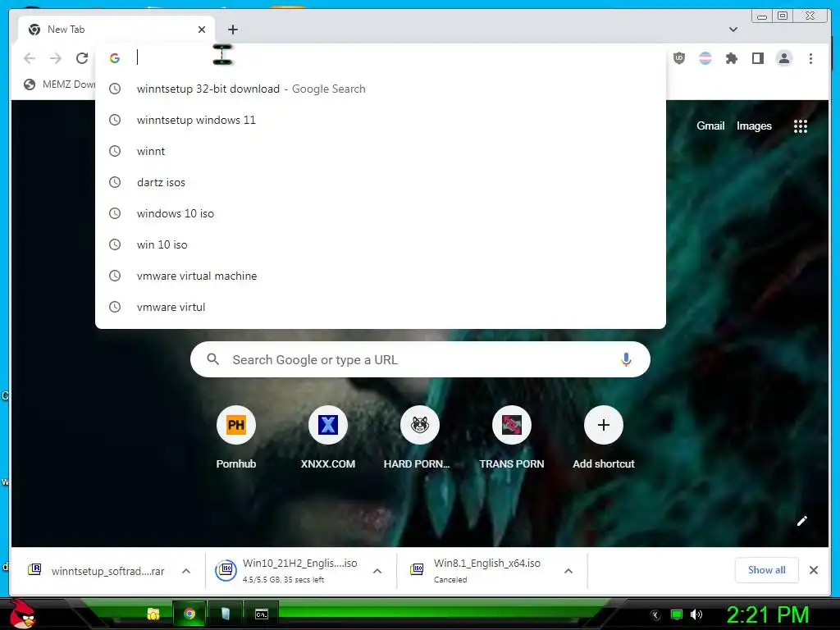
Task: Click the Win10_21H2 iso download in progress
Action: (286, 571)
